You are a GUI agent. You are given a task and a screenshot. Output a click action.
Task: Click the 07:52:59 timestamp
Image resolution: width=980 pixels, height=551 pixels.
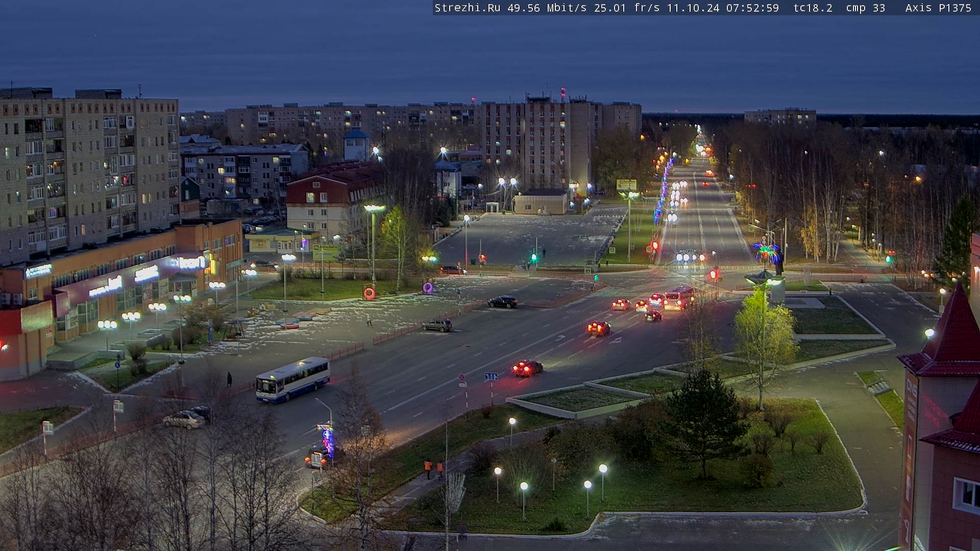click(752, 8)
